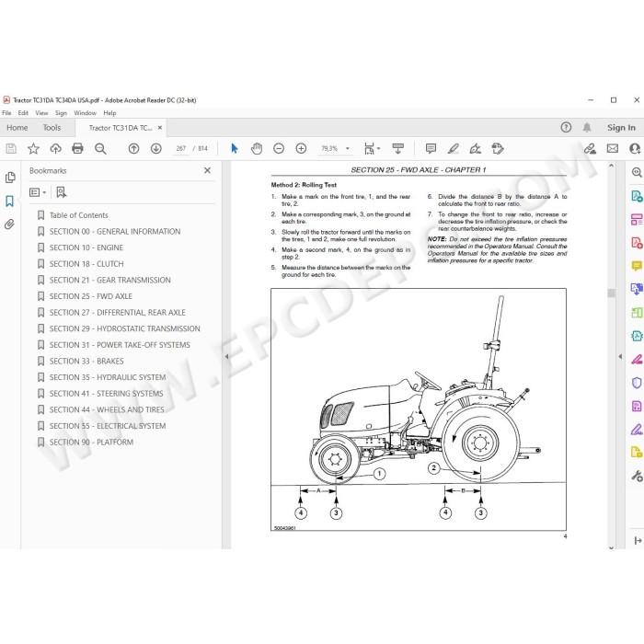
Task: Zoom in using the plus circle
Action: [301, 148]
